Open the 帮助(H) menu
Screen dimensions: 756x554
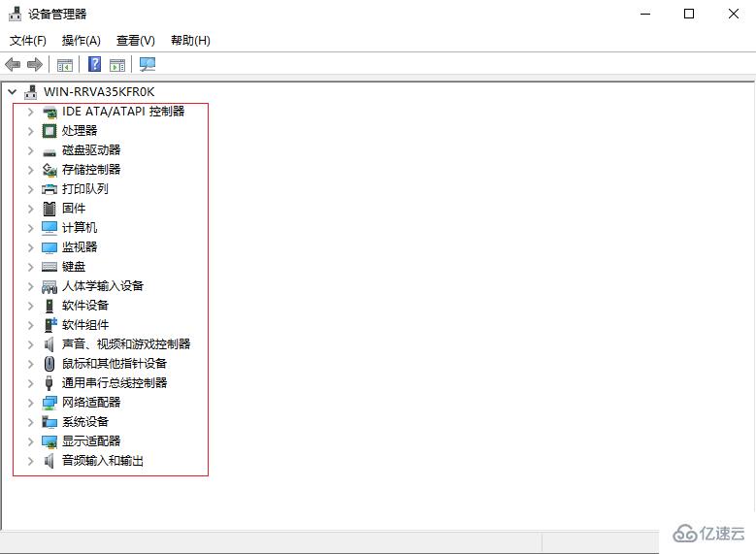190,41
